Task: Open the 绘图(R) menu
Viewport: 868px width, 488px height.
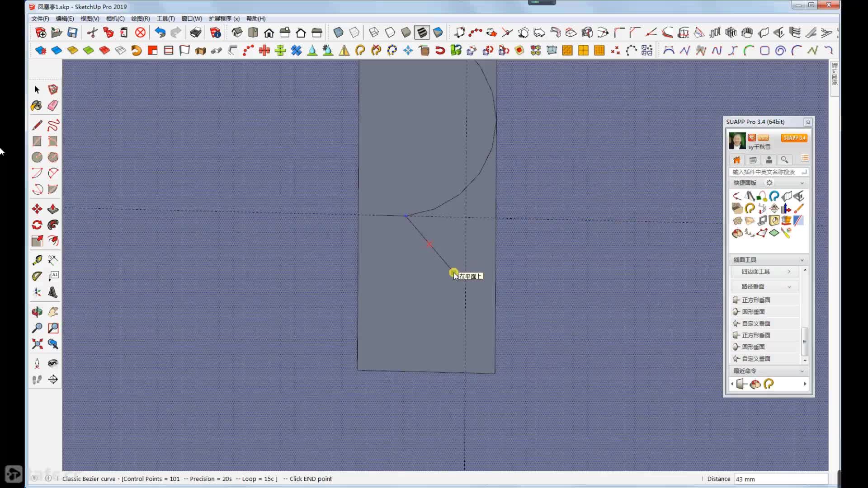Action: [x=140, y=19]
